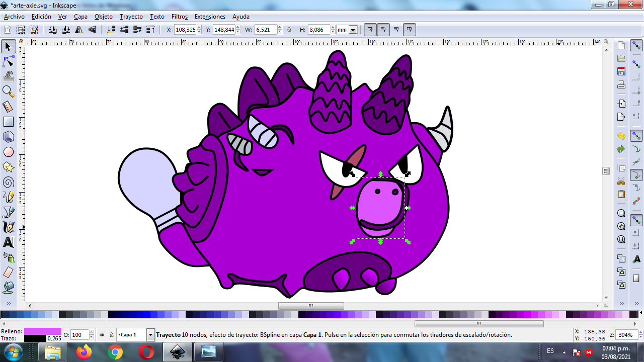Increase the X position spinner
644x362 pixels.
[x=200, y=28]
